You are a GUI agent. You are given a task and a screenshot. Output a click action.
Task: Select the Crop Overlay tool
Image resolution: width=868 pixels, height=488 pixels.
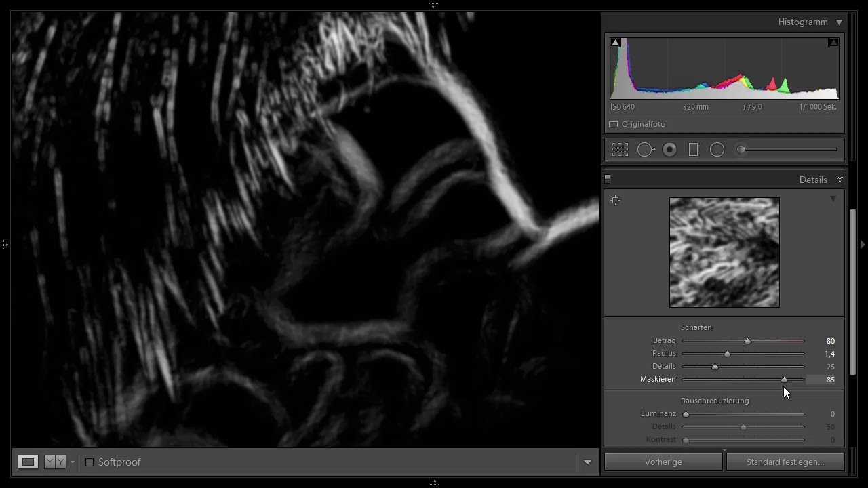click(620, 150)
